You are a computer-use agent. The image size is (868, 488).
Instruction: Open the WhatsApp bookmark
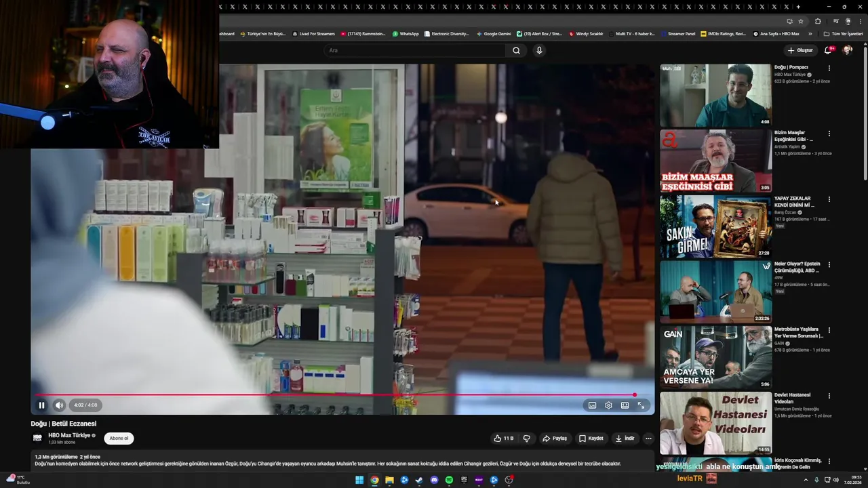pos(405,33)
